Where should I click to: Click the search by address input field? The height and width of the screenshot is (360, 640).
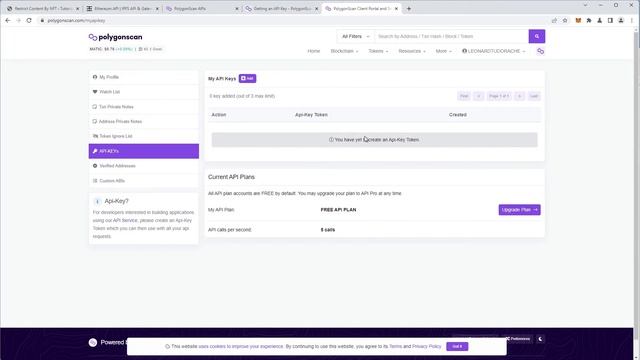(451, 36)
